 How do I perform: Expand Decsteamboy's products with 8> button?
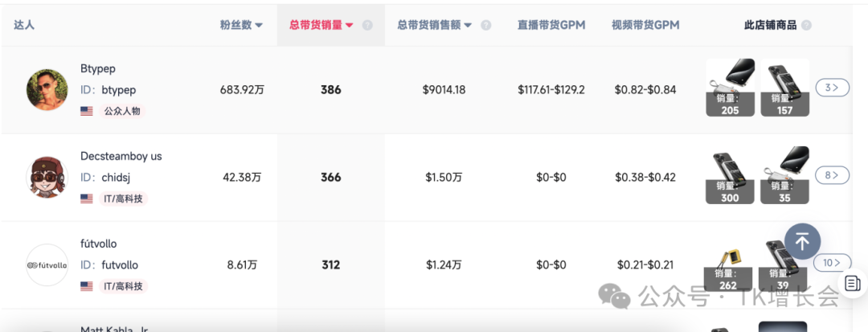point(832,174)
